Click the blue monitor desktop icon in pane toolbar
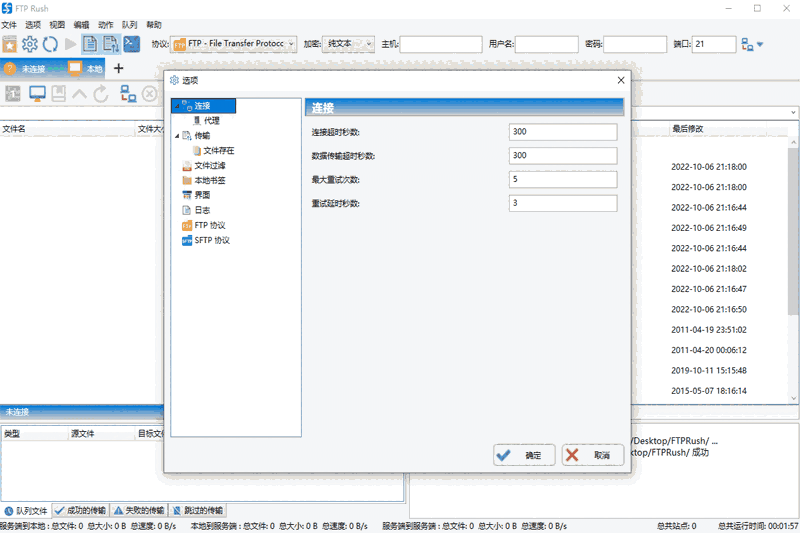 (x=37, y=94)
